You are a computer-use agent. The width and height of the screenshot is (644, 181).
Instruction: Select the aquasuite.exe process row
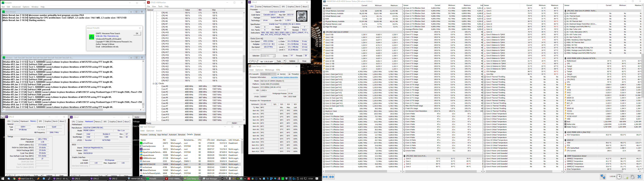pyautogui.click(x=190, y=155)
